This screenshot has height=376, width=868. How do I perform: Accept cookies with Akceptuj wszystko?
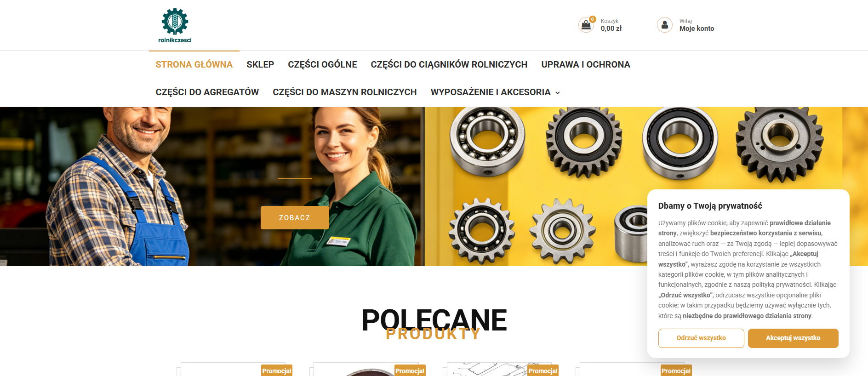(793, 338)
